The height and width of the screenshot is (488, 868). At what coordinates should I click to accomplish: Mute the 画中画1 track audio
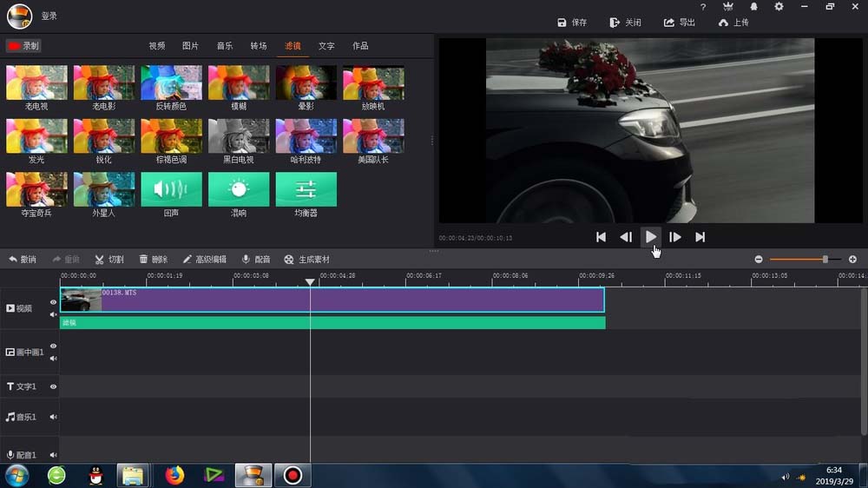53,359
